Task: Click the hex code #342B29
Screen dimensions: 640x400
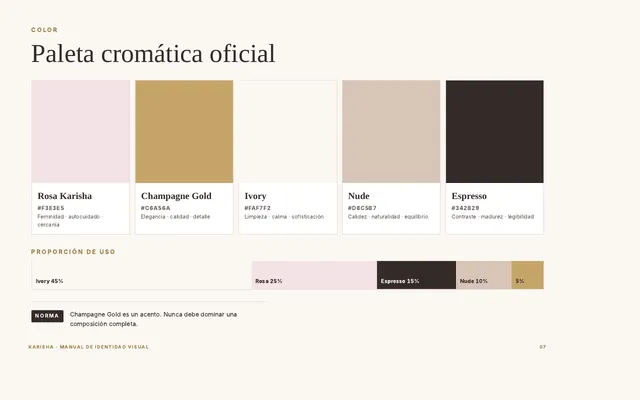Action: (x=465, y=208)
